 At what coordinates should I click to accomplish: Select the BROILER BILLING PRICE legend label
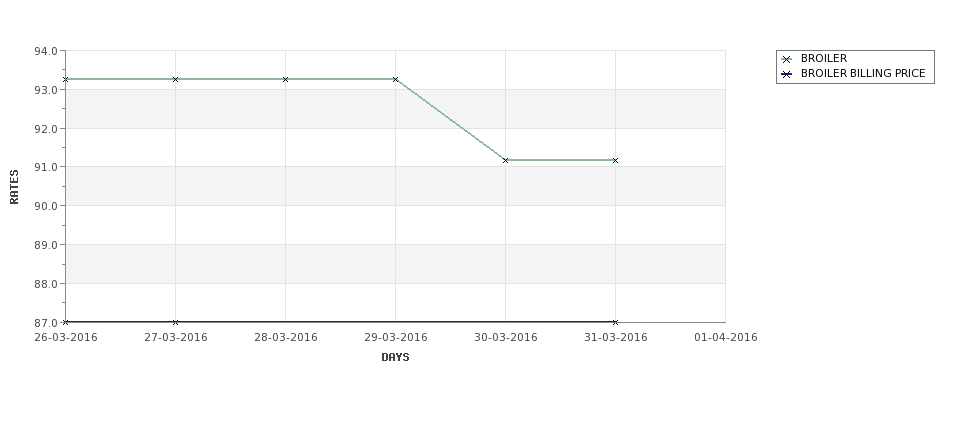(863, 73)
